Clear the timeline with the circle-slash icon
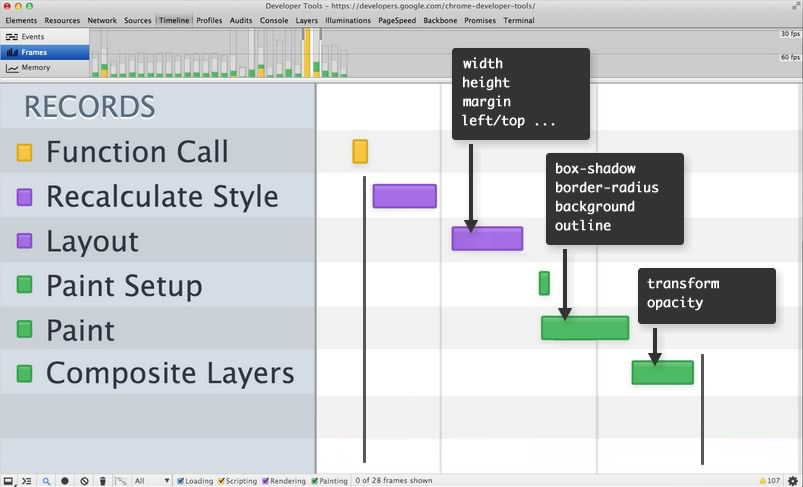 [x=84, y=481]
